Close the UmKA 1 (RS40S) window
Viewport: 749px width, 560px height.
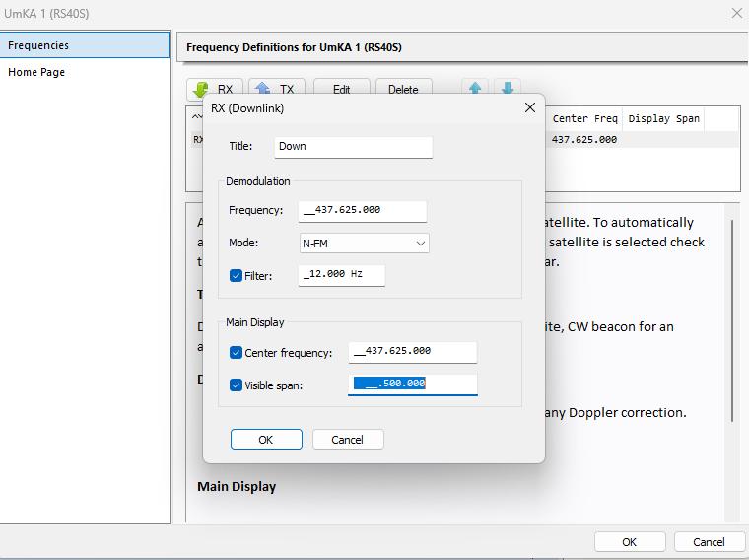point(736,13)
